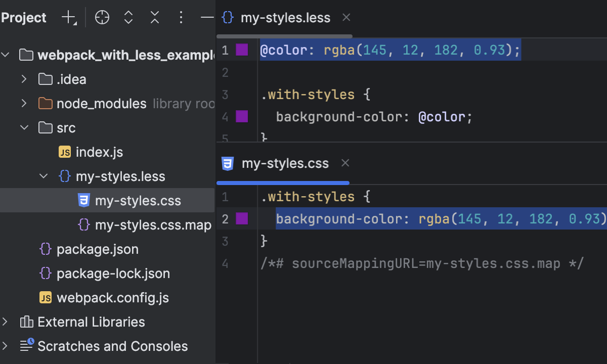Image resolution: width=607 pixels, height=364 pixels.
Task: Click the Scratches and Consoles icon
Action: coord(26,346)
